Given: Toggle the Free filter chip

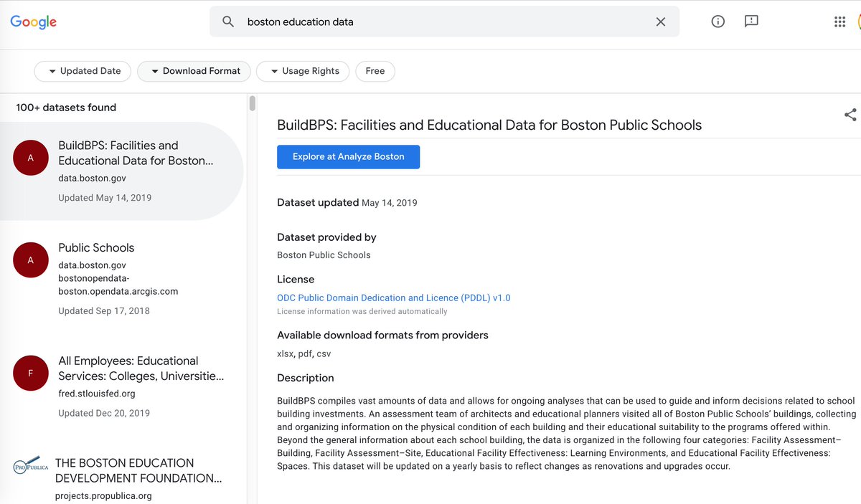Looking at the screenshot, I should click(375, 71).
